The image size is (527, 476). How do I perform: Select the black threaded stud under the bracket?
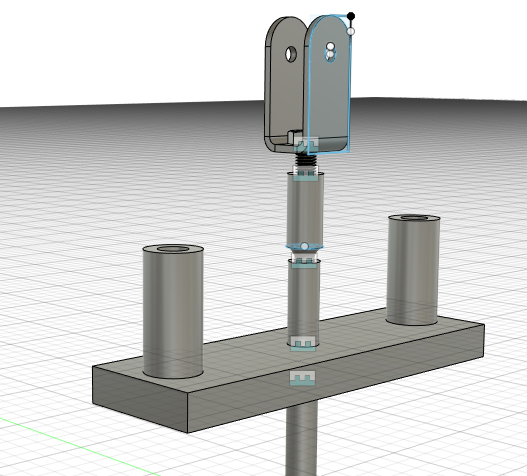pos(306,159)
